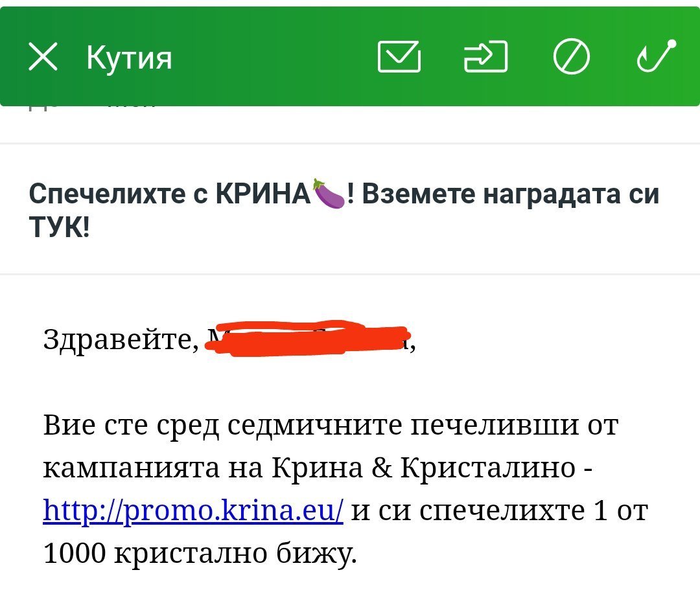Click the text 1000 кристално бижу
The width and height of the screenshot is (700, 616).
(x=200, y=554)
